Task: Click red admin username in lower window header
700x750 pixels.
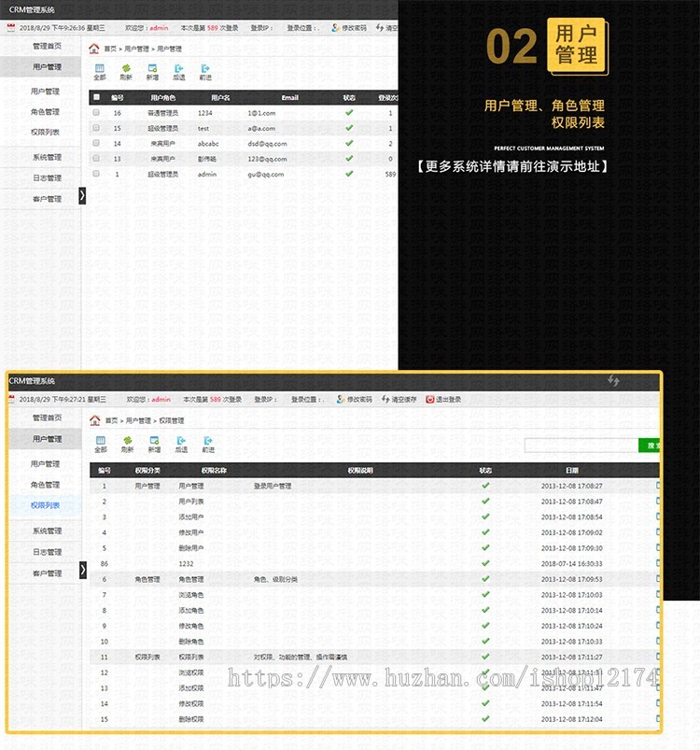Action: [161, 399]
